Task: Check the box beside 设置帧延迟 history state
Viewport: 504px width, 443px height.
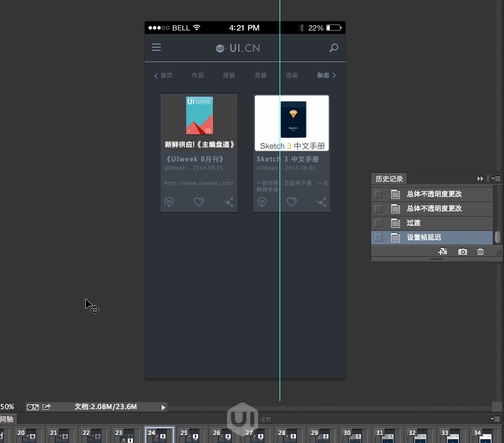Action: click(x=378, y=238)
